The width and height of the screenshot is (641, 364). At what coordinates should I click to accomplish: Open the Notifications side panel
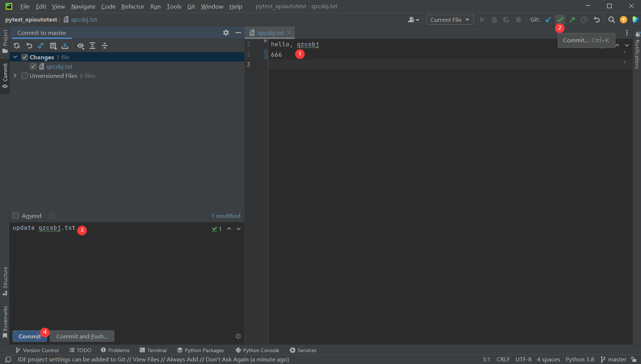click(637, 50)
